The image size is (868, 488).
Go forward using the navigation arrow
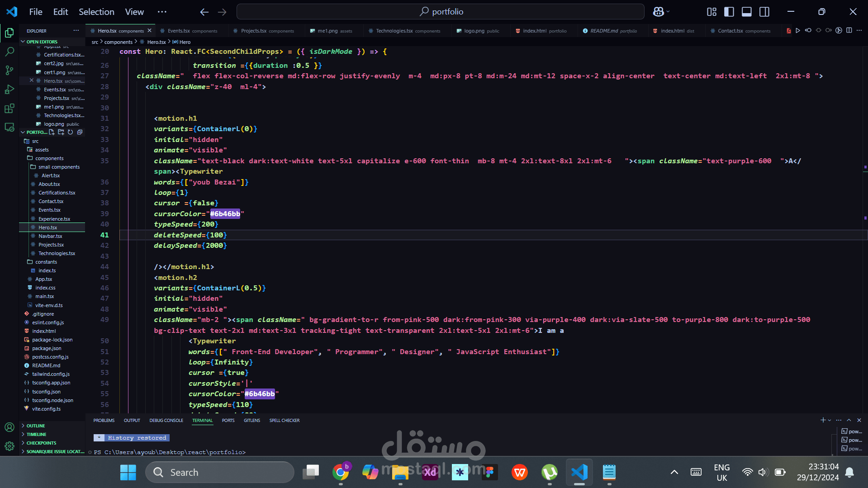click(222, 12)
